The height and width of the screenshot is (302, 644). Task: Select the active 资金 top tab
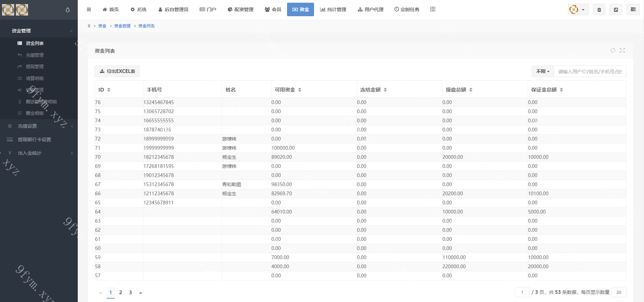pyautogui.click(x=301, y=9)
